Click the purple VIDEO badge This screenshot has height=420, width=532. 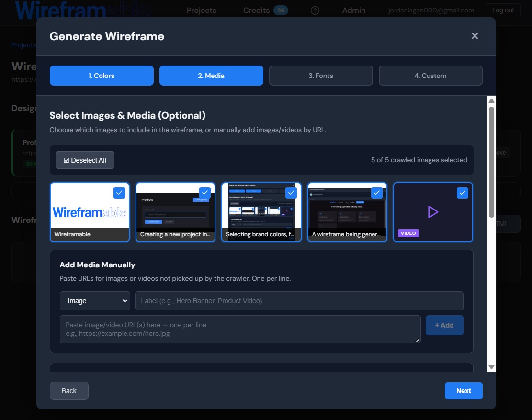[408, 233]
